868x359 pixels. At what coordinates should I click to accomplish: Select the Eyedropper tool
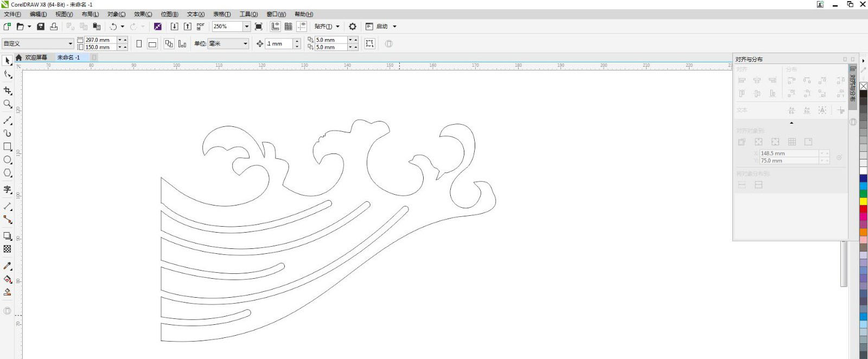point(8,266)
